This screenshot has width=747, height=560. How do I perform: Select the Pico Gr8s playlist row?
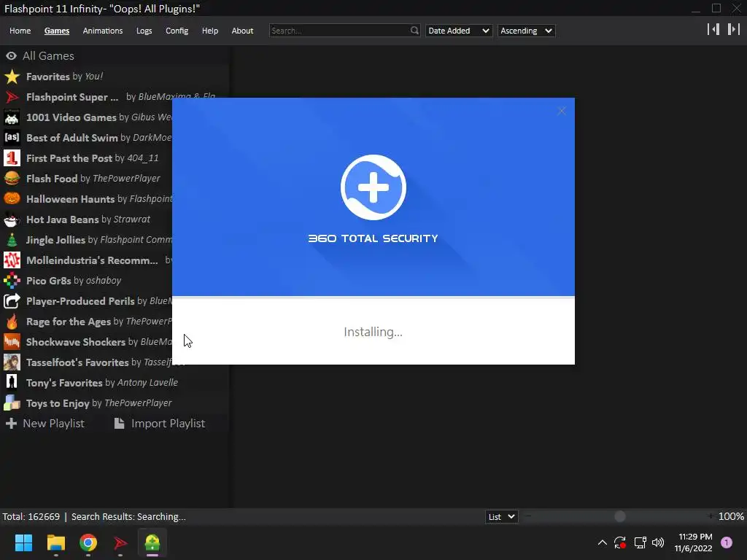tap(115, 281)
